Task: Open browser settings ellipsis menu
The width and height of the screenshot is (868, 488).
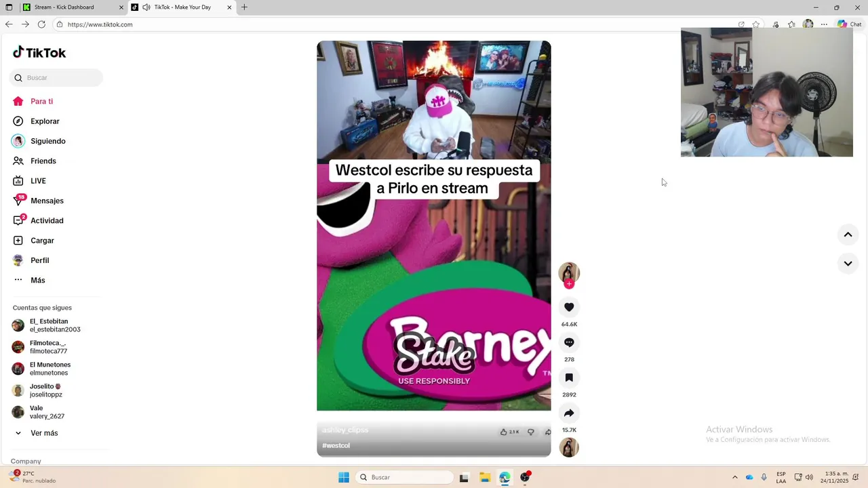Action: (824, 24)
